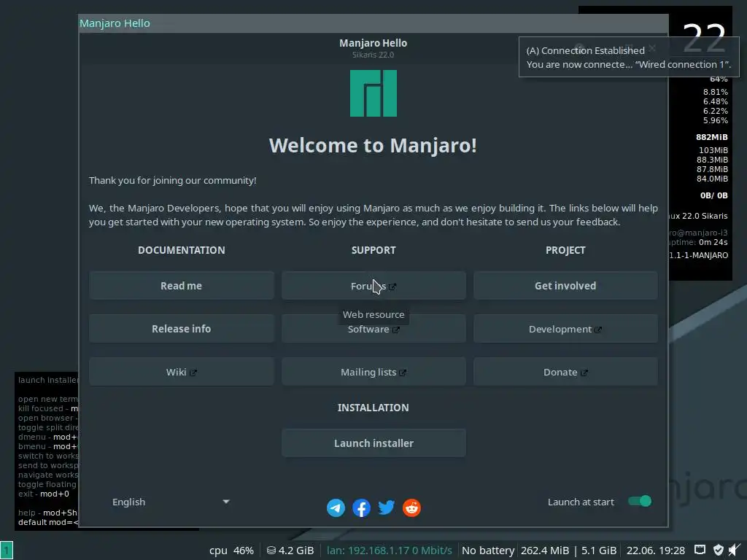Open the Telegram social link icon
This screenshot has width=747, height=560.
(336, 507)
